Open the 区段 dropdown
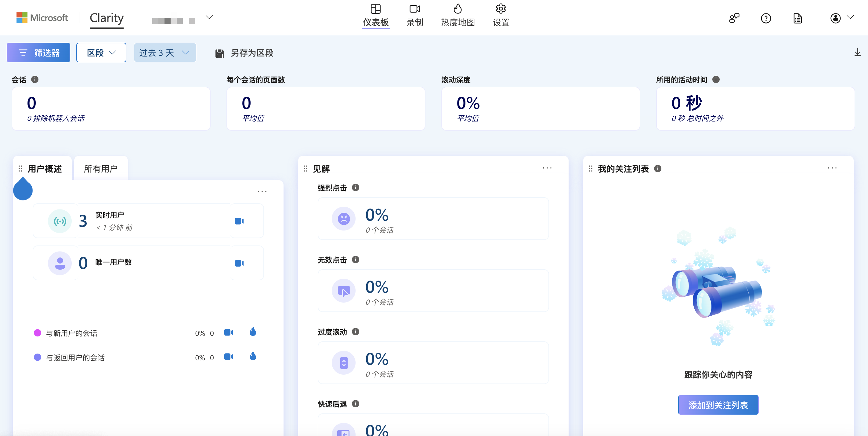The image size is (868, 436). click(101, 53)
